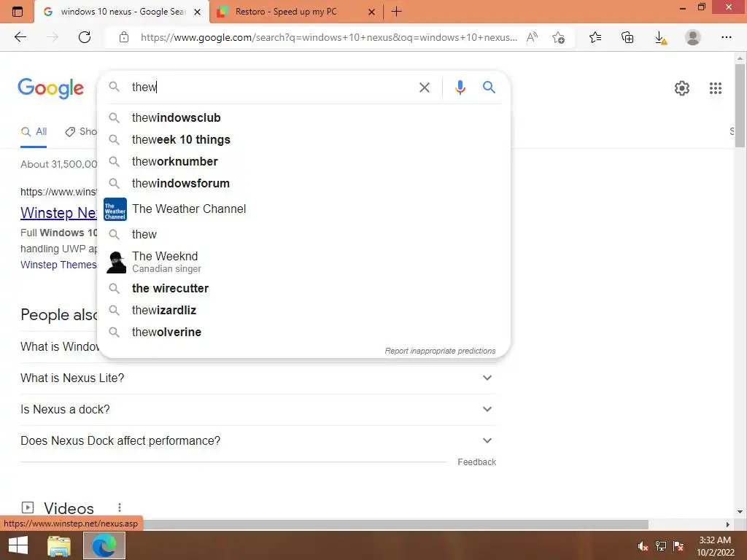Open the browser profile avatar
Screen dimensions: 747x560
coord(693,37)
